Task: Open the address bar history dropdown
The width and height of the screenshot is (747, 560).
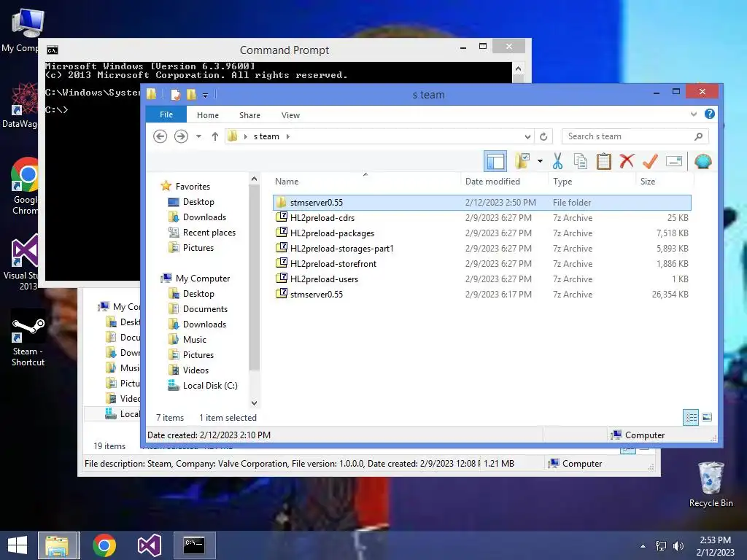Action: tap(527, 136)
